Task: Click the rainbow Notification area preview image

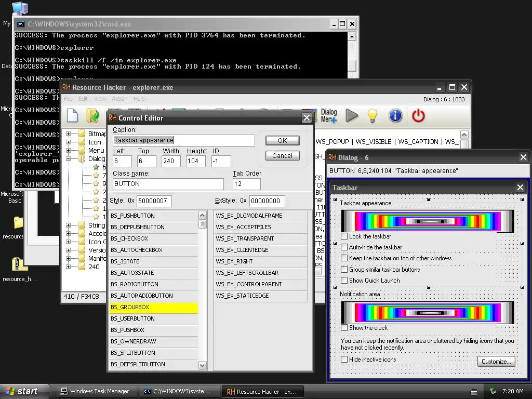Action: point(428,312)
